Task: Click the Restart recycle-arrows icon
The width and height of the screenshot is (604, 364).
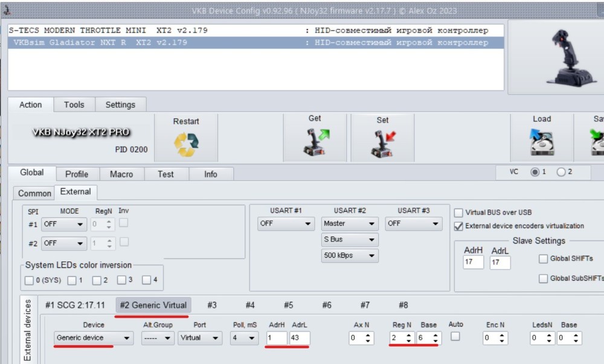Action: [186, 144]
